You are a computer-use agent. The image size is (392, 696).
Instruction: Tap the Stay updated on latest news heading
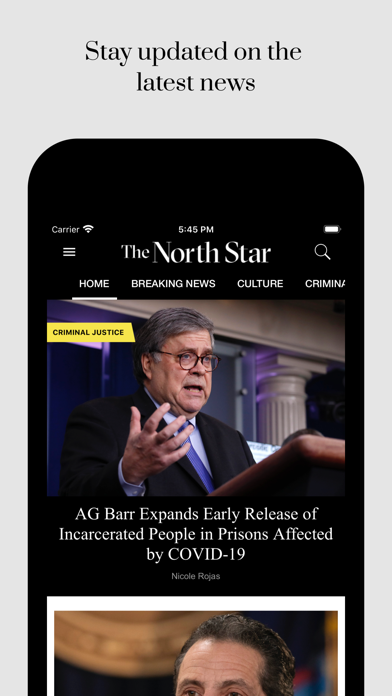click(194, 67)
